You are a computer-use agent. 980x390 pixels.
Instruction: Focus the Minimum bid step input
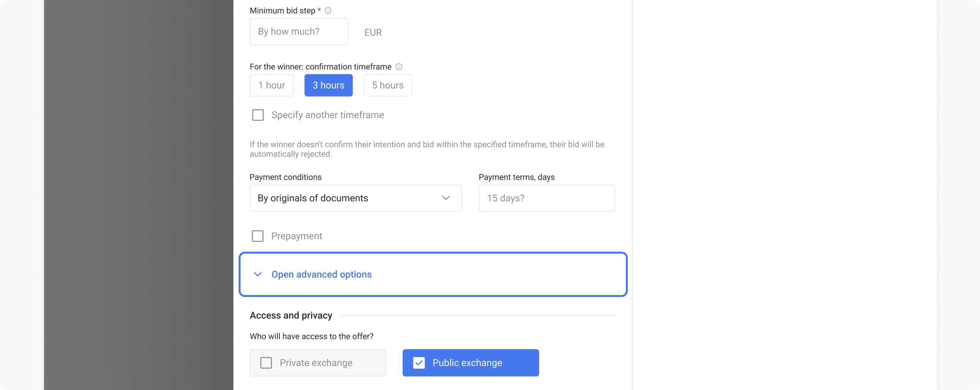point(299,32)
